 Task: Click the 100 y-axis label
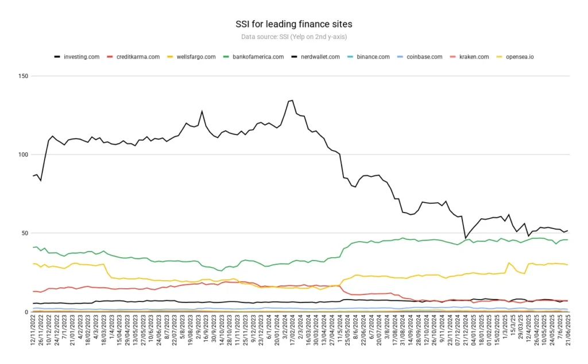(23, 154)
